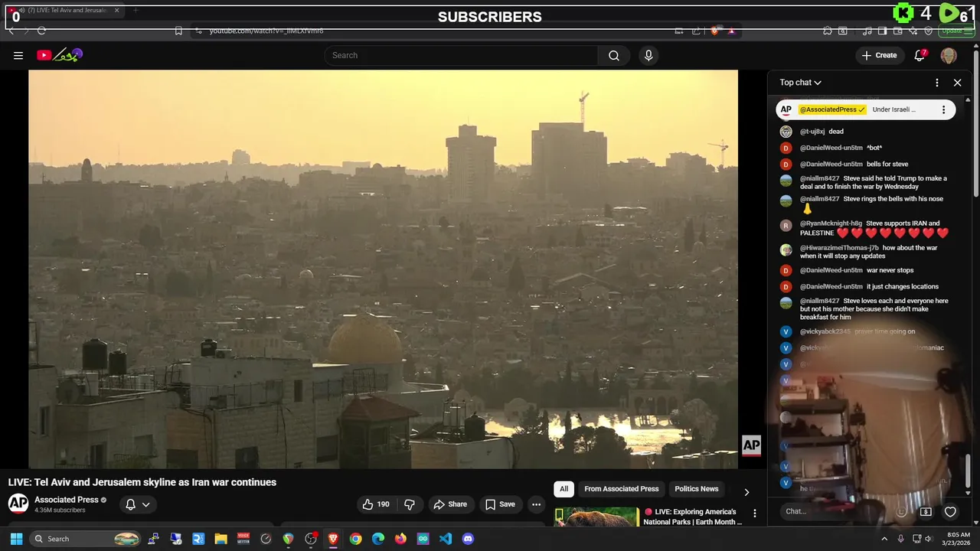Show next filter chips with arrow

[746, 491]
